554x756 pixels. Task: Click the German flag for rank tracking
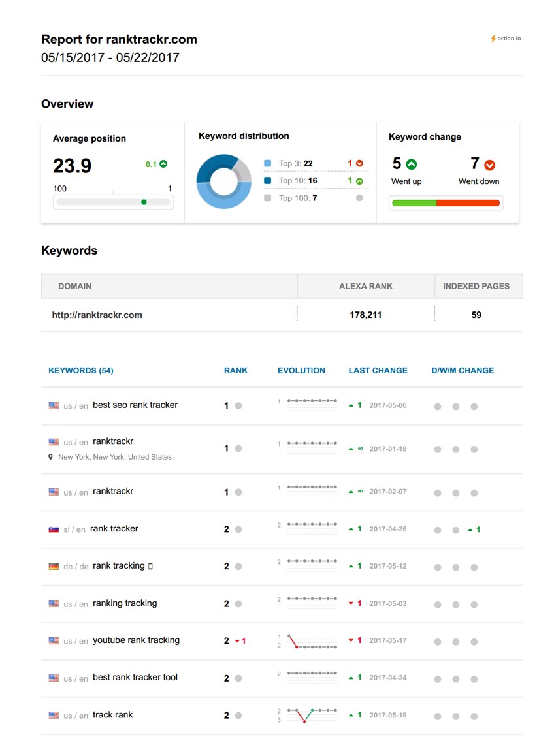(x=54, y=566)
